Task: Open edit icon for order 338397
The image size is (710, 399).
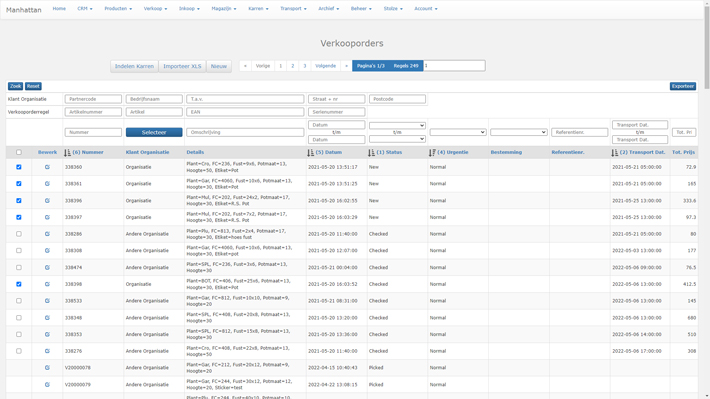Action: tap(47, 217)
